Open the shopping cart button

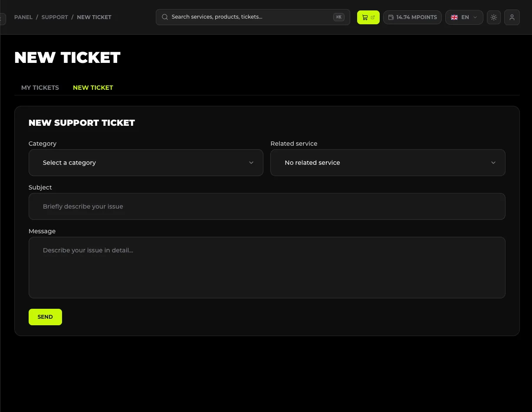[x=368, y=17]
